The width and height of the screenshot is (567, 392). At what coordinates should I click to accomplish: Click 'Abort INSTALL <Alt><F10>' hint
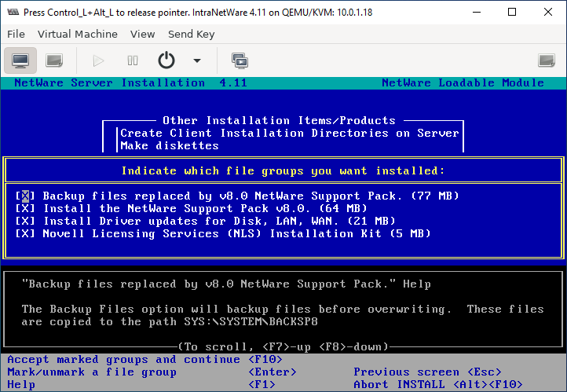click(438, 384)
